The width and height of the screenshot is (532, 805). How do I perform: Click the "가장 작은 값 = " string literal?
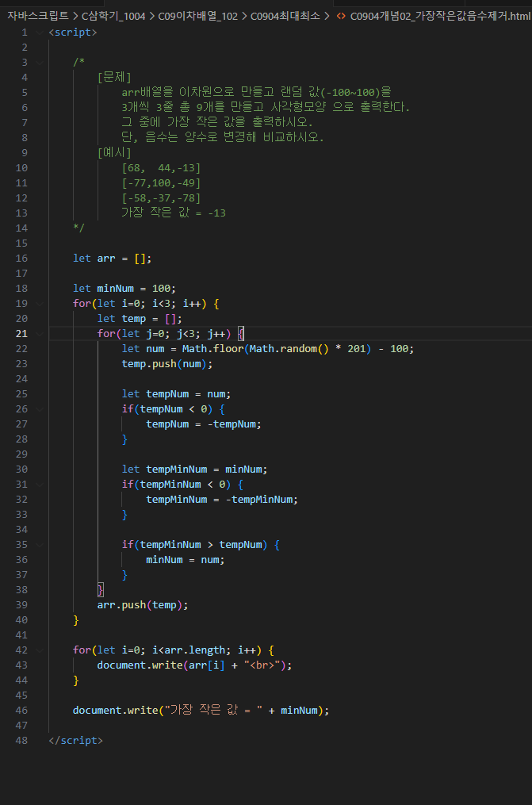(213, 710)
